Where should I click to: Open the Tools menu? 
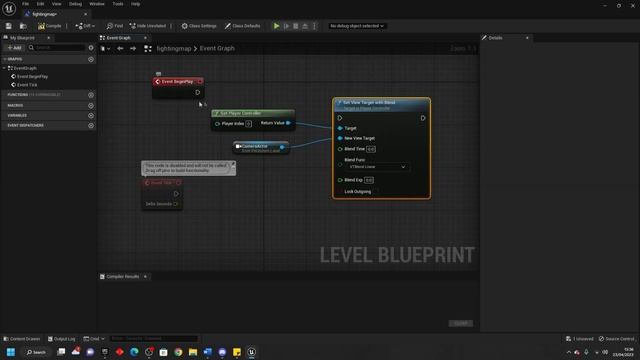coord(118,4)
